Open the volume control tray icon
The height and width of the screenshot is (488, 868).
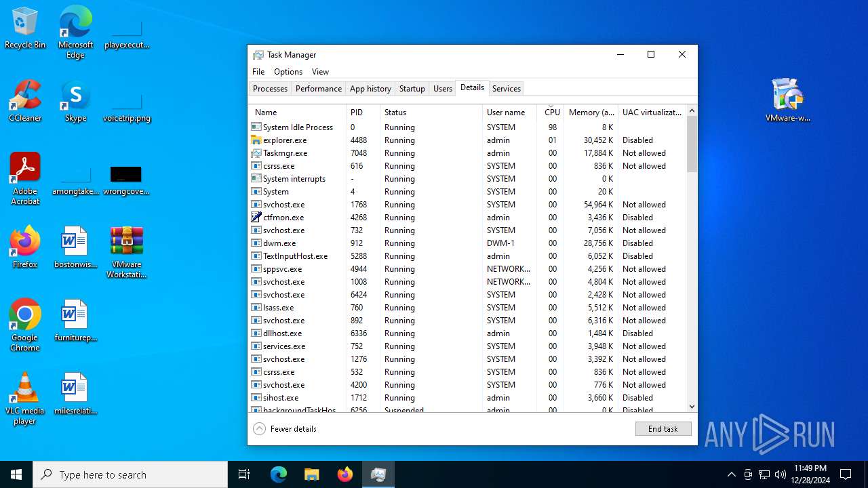[x=781, y=474]
